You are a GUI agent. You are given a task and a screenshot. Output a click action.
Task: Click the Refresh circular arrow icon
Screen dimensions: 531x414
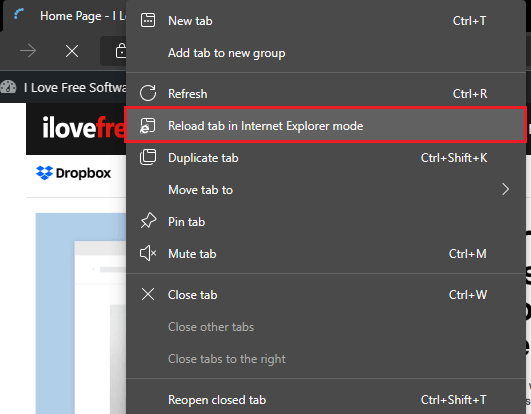coord(148,93)
